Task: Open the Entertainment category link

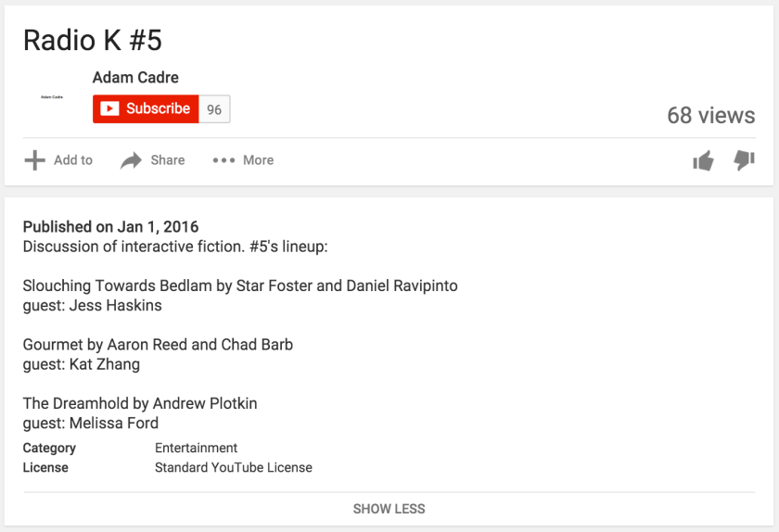Action: pos(196,448)
